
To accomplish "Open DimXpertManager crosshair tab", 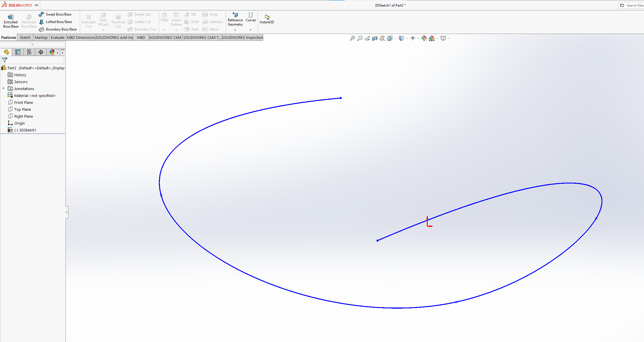I will click(41, 52).
